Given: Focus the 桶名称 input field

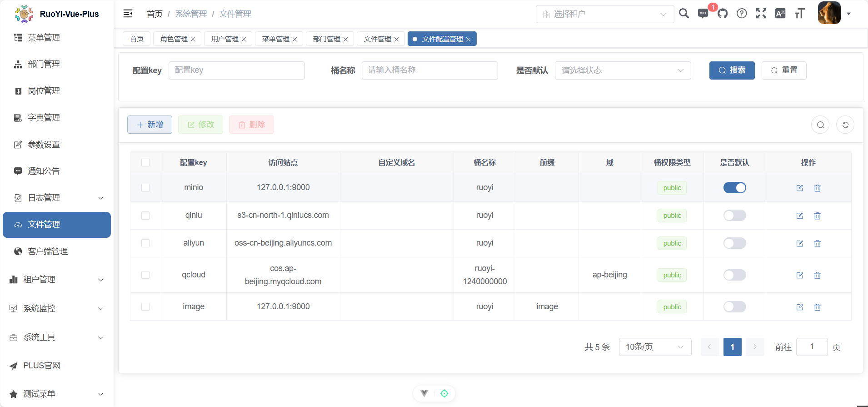Looking at the screenshot, I should pyautogui.click(x=429, y=70).
